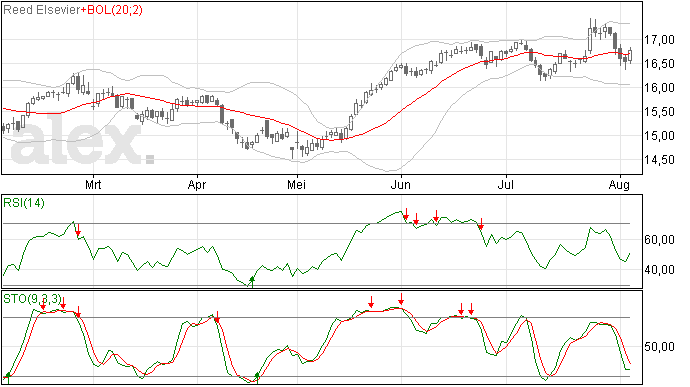
Task: Choose the Jul month label
Action: coord(506,184)
